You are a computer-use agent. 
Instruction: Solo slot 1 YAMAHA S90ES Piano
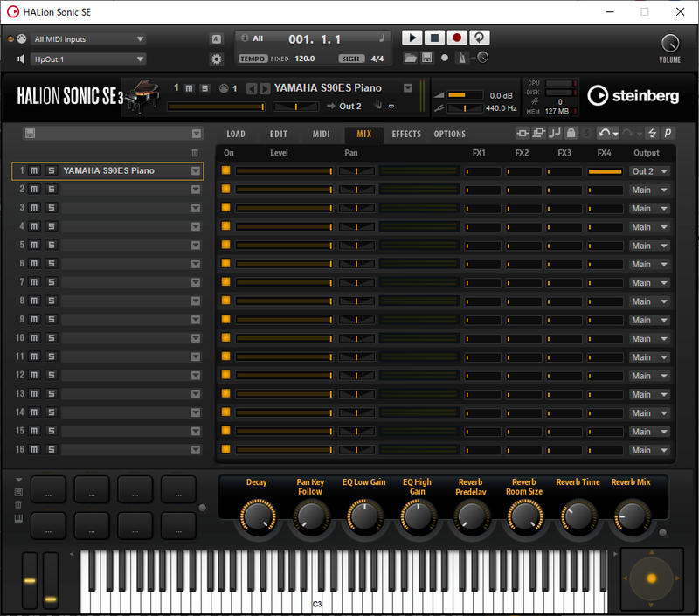52,170
